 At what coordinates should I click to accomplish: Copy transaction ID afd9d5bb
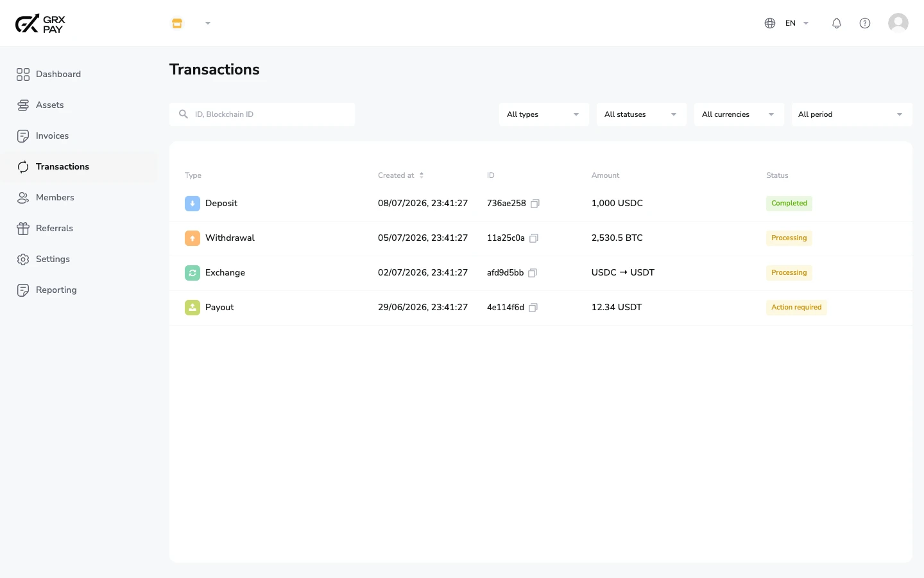pyautogui.click(x=533, y=273)
